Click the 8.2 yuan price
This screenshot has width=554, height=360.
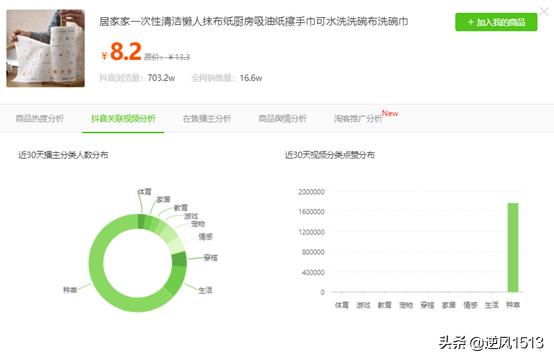pos(126,52)
